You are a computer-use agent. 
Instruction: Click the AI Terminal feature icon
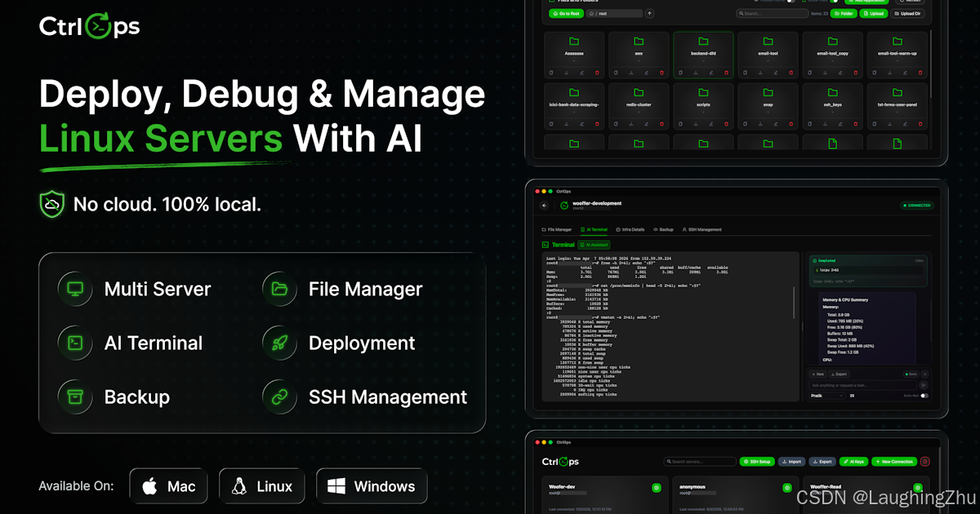point(75,343)
